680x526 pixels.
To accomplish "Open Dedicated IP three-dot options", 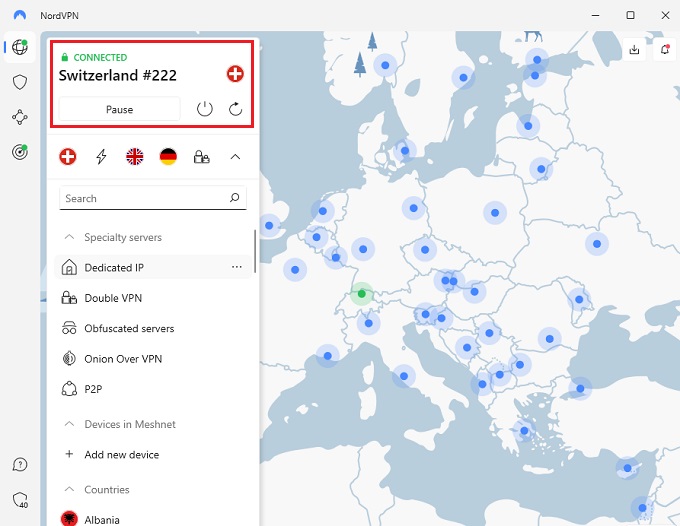I will (237, 267).
